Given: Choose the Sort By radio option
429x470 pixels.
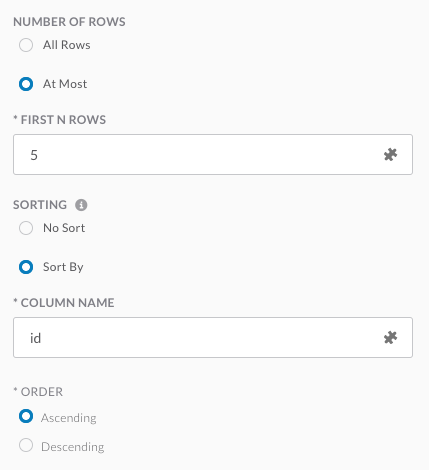Looking at the screenshot, I should pos(26,267).
